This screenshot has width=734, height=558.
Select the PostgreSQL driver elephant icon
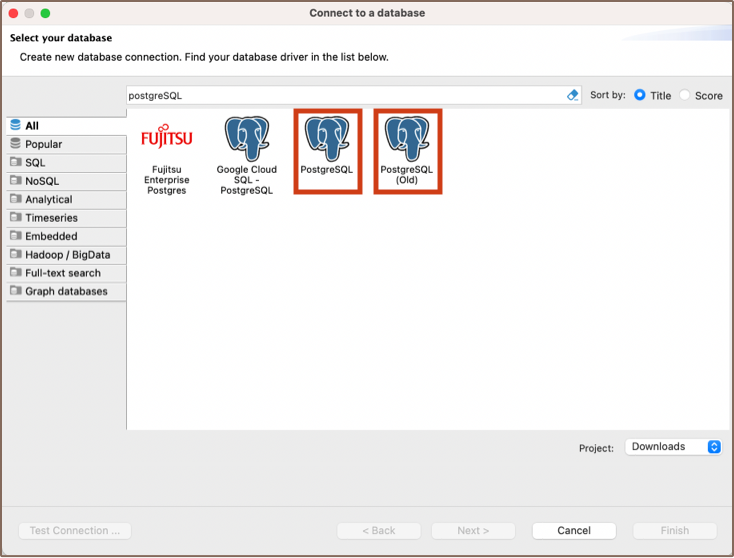tap(327, 139)
